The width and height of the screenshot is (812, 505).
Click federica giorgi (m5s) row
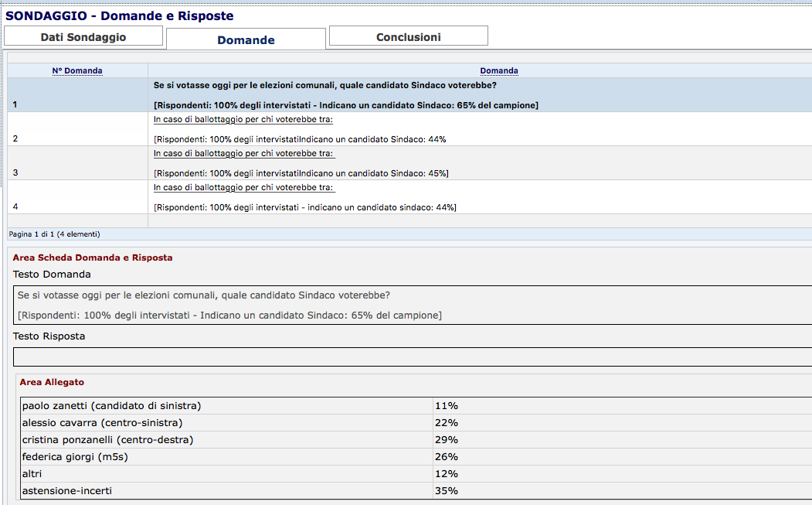click(x=74, y=457)
